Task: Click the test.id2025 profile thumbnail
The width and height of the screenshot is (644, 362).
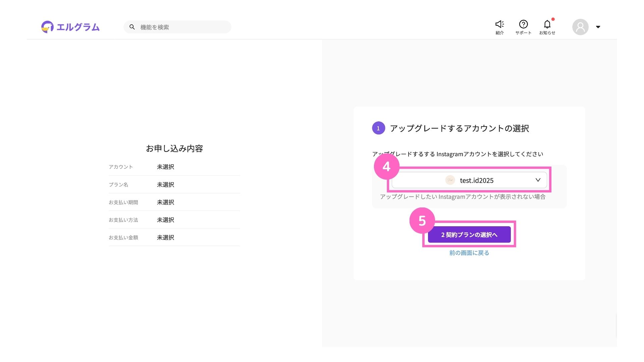Action: pyautogui.click(x=450, y=180)
